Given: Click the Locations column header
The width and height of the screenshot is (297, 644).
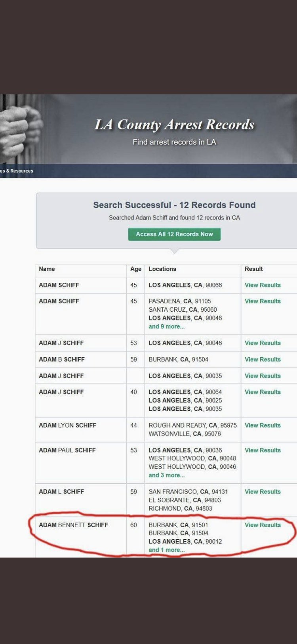Looking at the screenshot, I should [x=162, y=269].
